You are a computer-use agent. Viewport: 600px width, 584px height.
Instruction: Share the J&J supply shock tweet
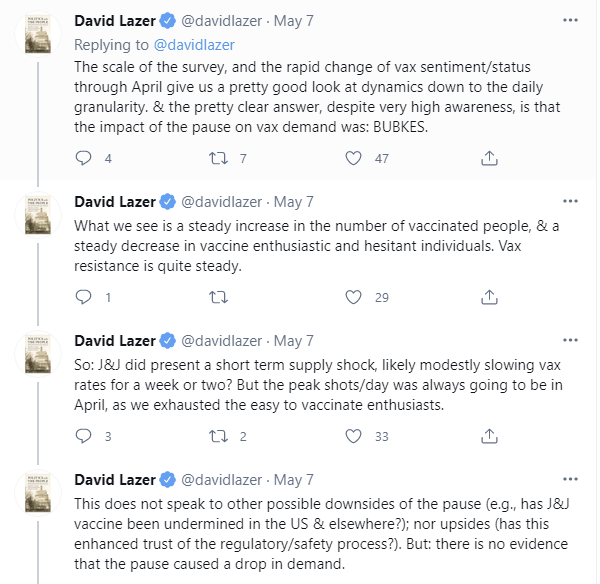[489, 436]
